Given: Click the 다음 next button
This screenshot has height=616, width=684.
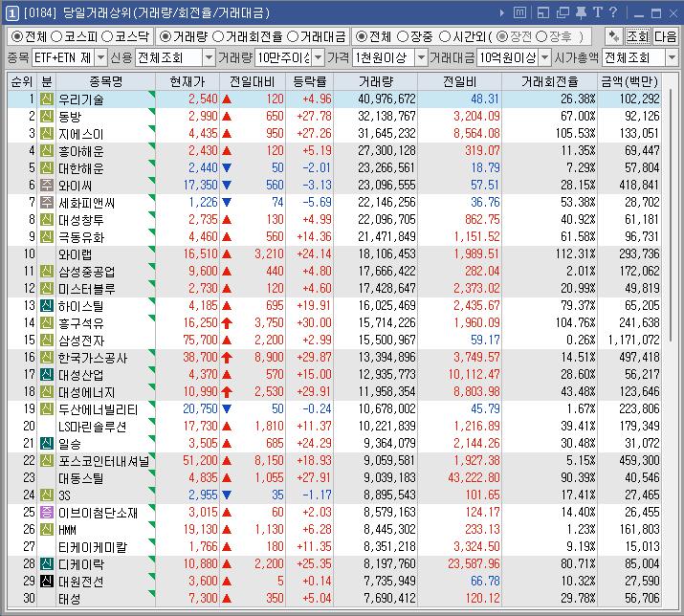Looking at the screenshot, I should coord(665,36).
